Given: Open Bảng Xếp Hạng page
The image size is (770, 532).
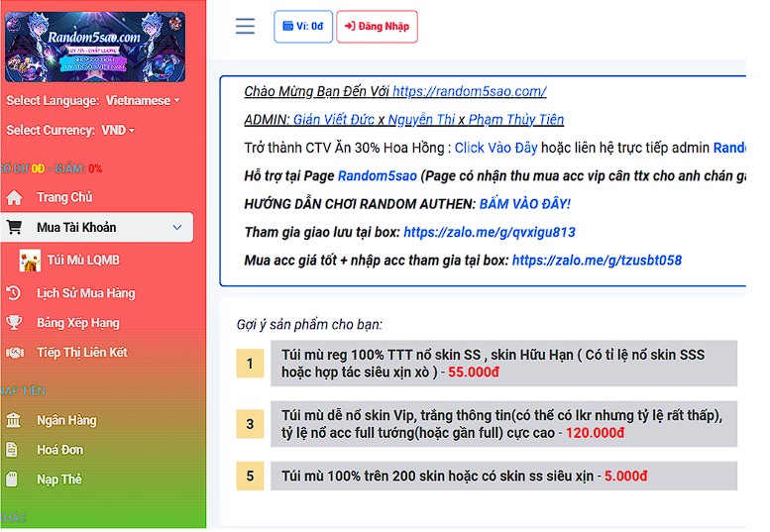Looking at the screenshot, I should (x=78, y=323).
